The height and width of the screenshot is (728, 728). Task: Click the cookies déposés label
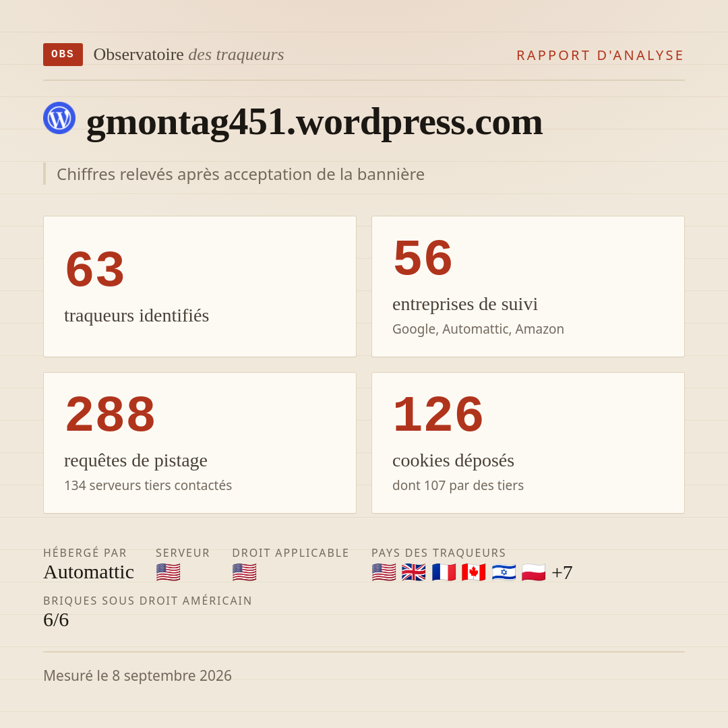453,460
